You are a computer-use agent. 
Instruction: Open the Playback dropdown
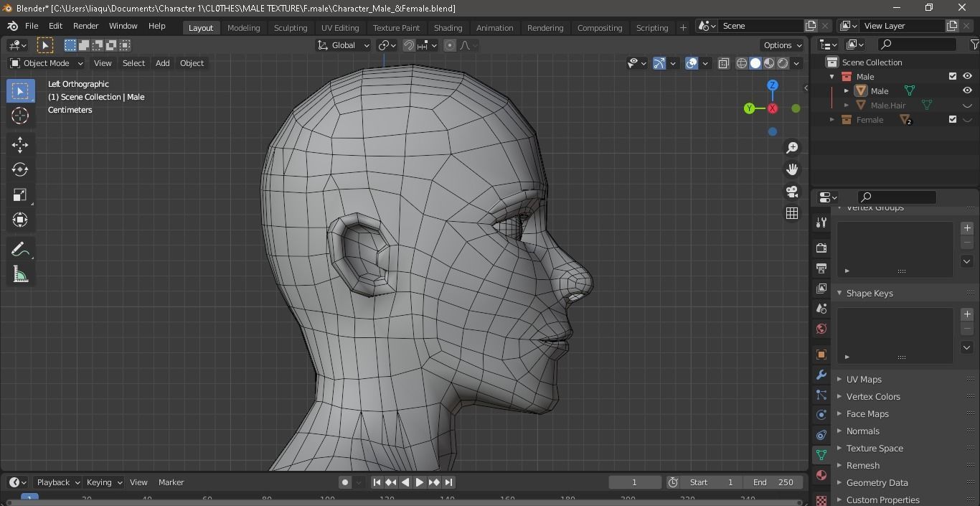(x=58, y=482)
